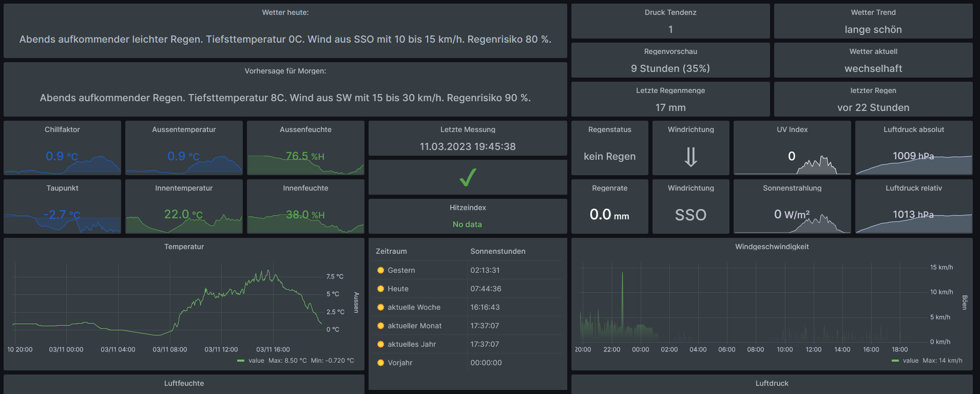
Task: Open the Wetter Trend panel title
Action: (x=873, y=12)
